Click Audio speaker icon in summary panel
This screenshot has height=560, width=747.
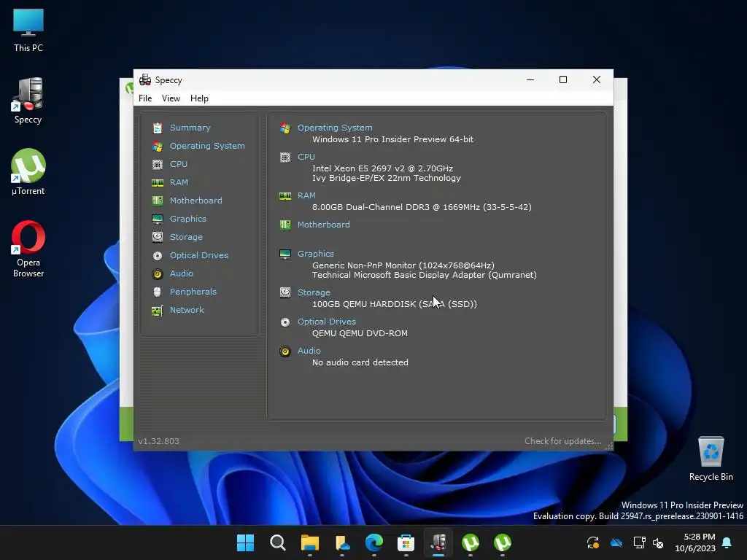pyautogui.click(x=285, y=351)
